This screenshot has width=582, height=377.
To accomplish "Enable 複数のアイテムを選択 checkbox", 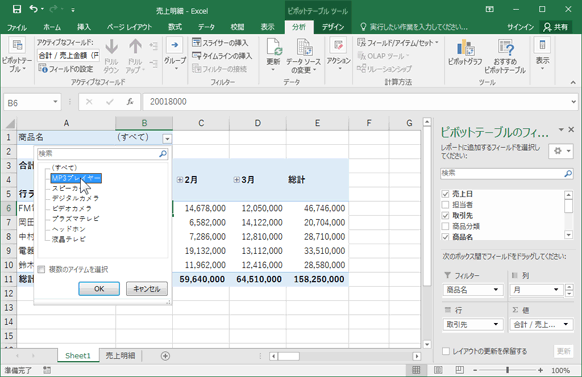I will (41, 269).
